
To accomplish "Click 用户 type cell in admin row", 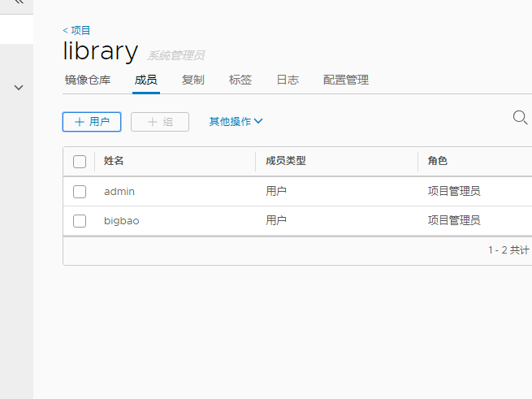I will pyautogui.click(x=276, y=191).
